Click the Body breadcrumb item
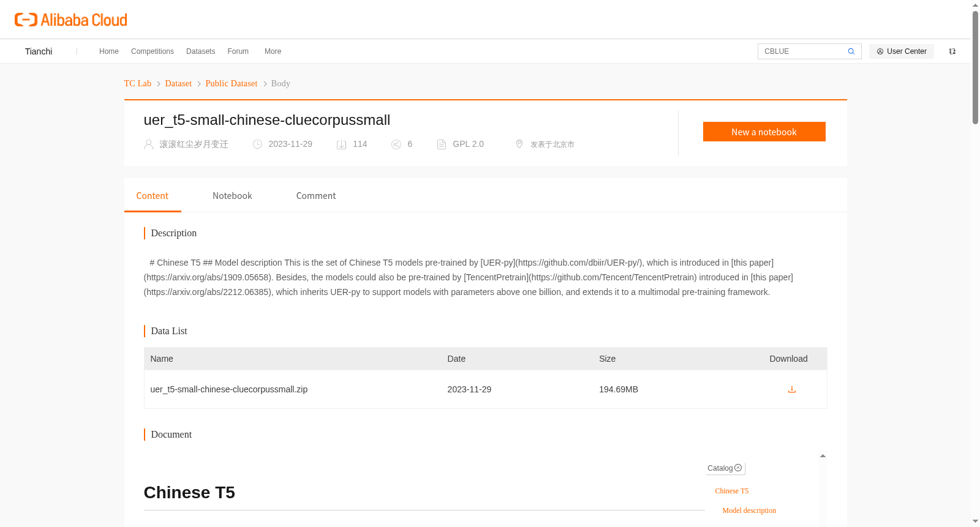The width and height of the screenshot is (980, 527). [281, 83]
